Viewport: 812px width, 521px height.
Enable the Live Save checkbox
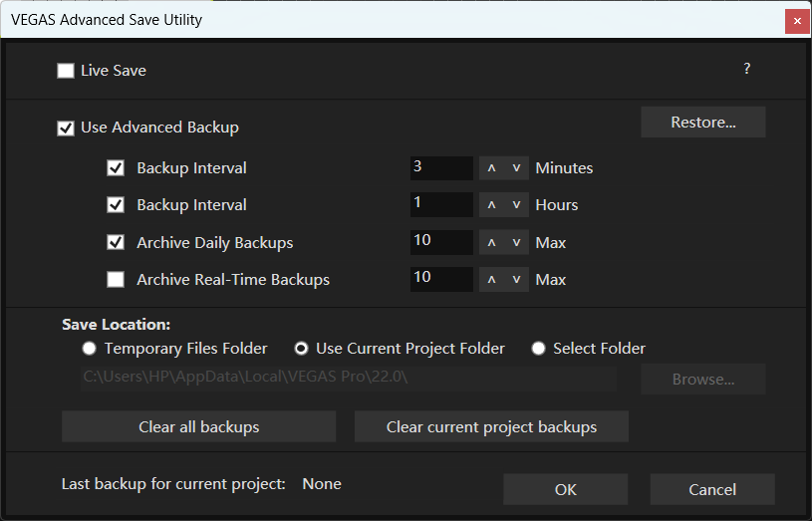66,71
